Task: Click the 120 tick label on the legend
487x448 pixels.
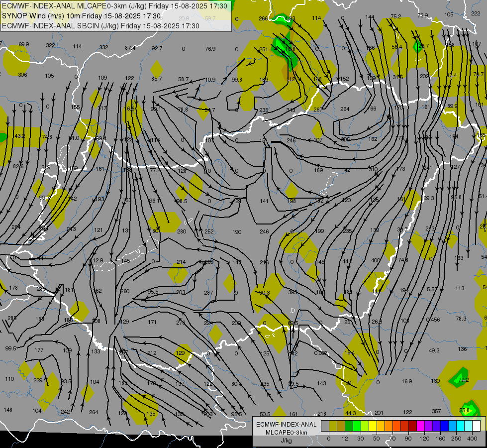Action: coord(424,439)
